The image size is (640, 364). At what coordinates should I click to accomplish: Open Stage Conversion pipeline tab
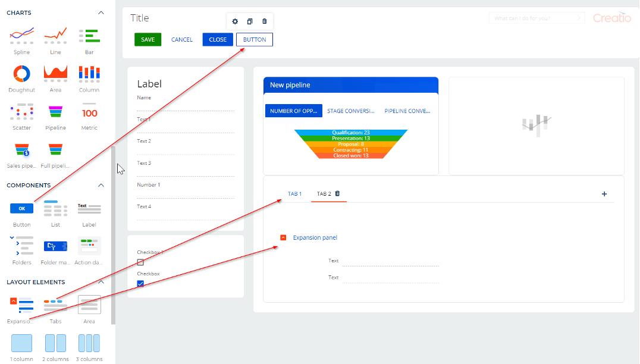coord(351,111)
